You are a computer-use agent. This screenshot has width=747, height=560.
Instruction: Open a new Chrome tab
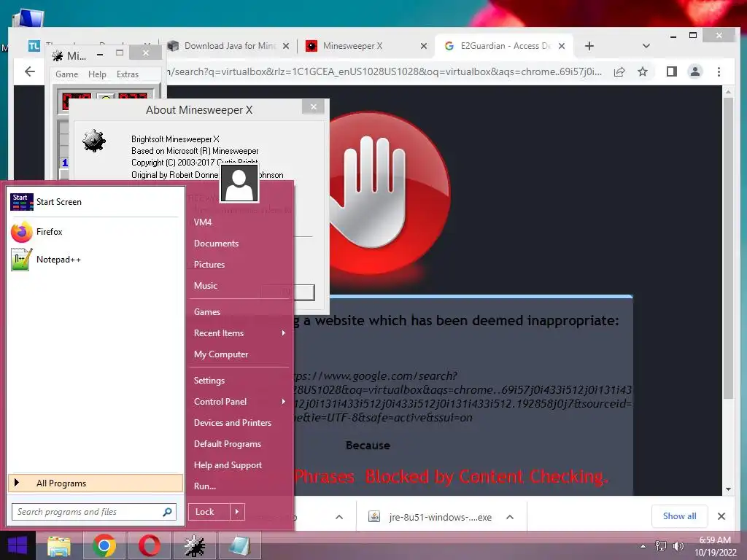[x=589, y=46]
